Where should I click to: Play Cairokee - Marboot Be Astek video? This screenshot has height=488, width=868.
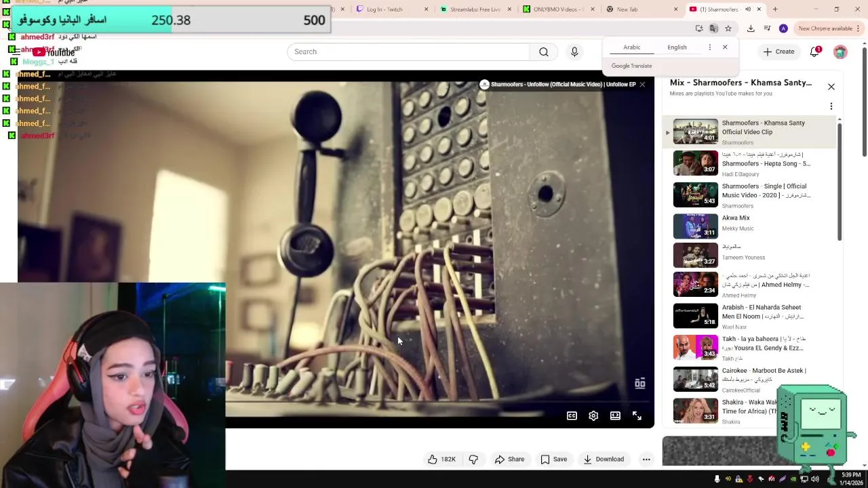(x=749, y=380)
